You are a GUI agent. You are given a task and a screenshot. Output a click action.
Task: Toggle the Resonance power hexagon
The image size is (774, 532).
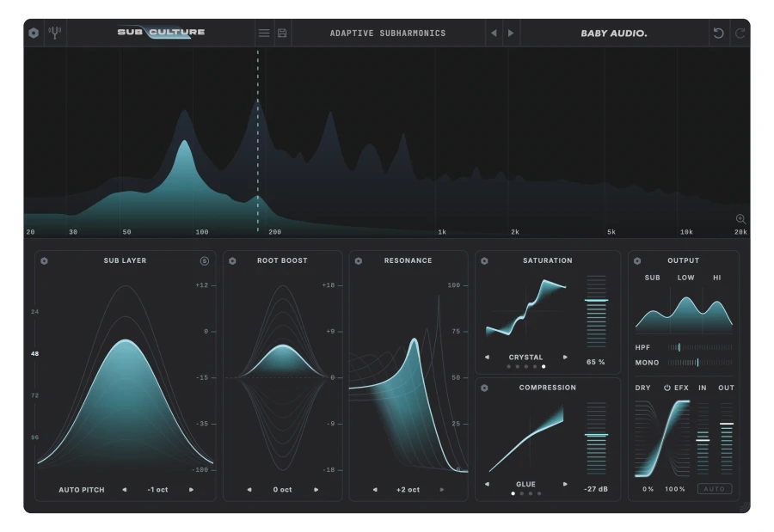(x=359, y=260)
